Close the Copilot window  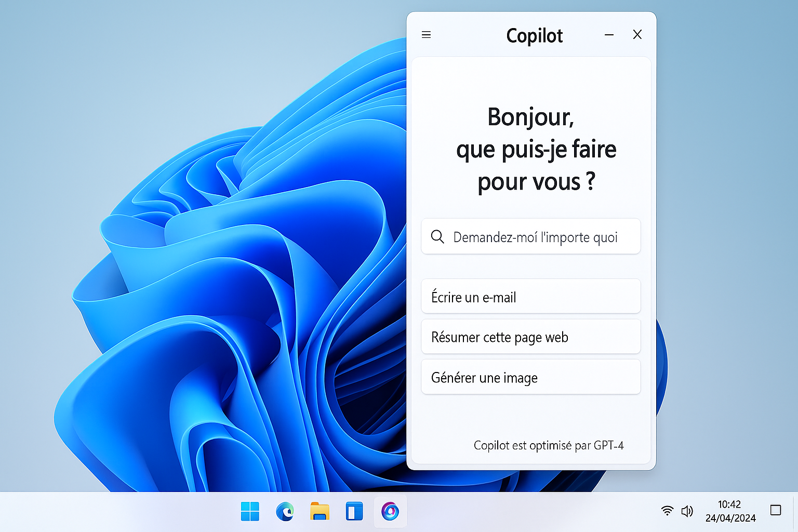(637, 35)
